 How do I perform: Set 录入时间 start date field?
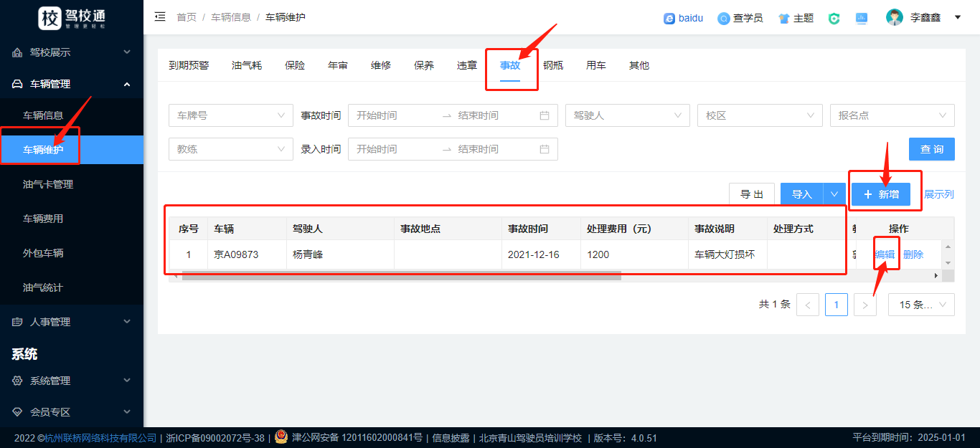click(395, 149)
